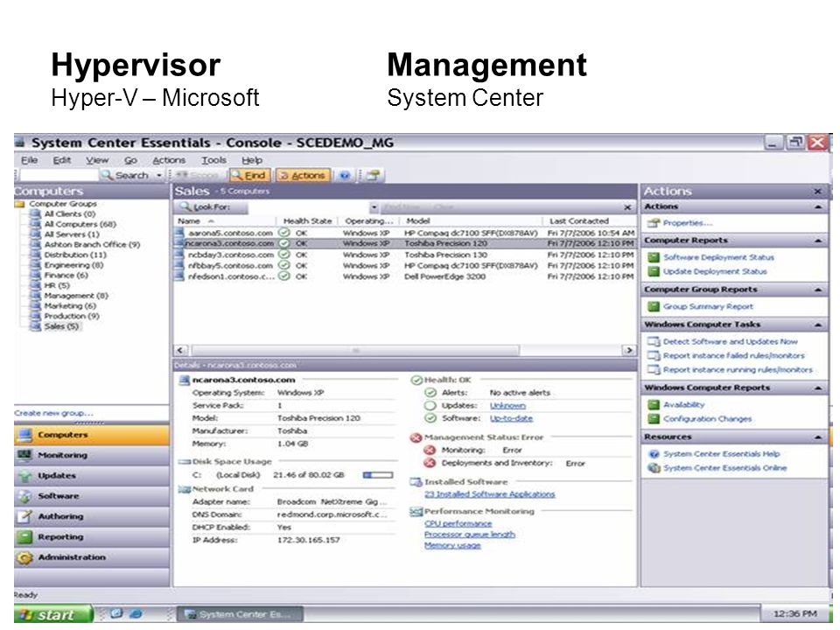Close the Look For search bar
The width and height of the screenshot is (840, 630).
pos(627,207)
